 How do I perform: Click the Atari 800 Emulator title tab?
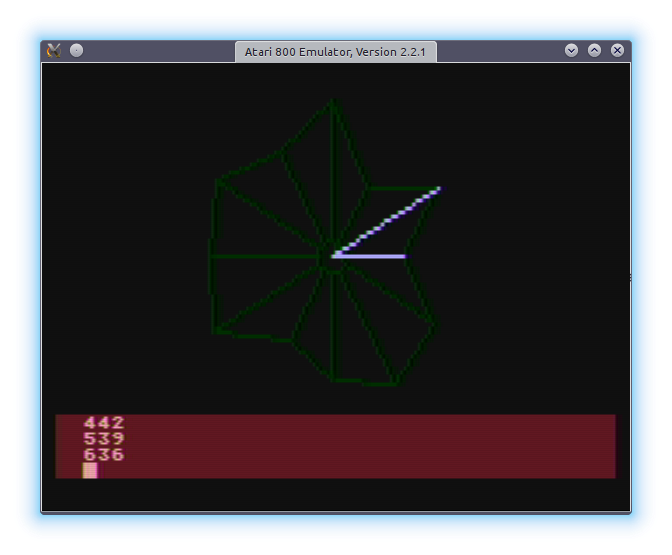point(336,52)
